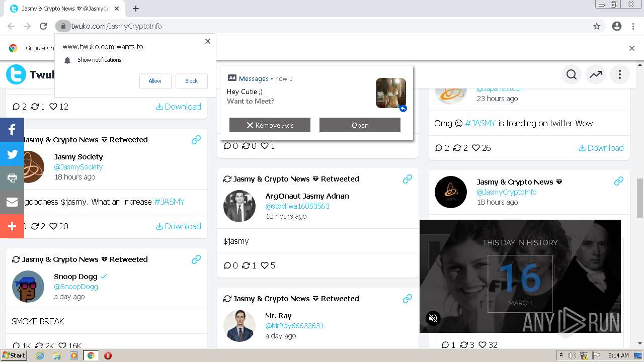
Task: Open the trending chart icon
Action: pos(596,75)
